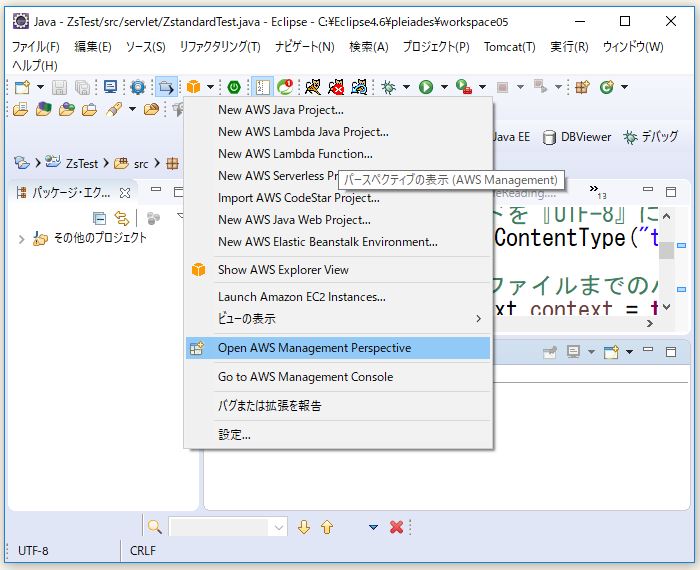This screenshot has width=700, height=570.
Task: Select Launch Amazon EC2 Instances...
Action: click(338, 297)
